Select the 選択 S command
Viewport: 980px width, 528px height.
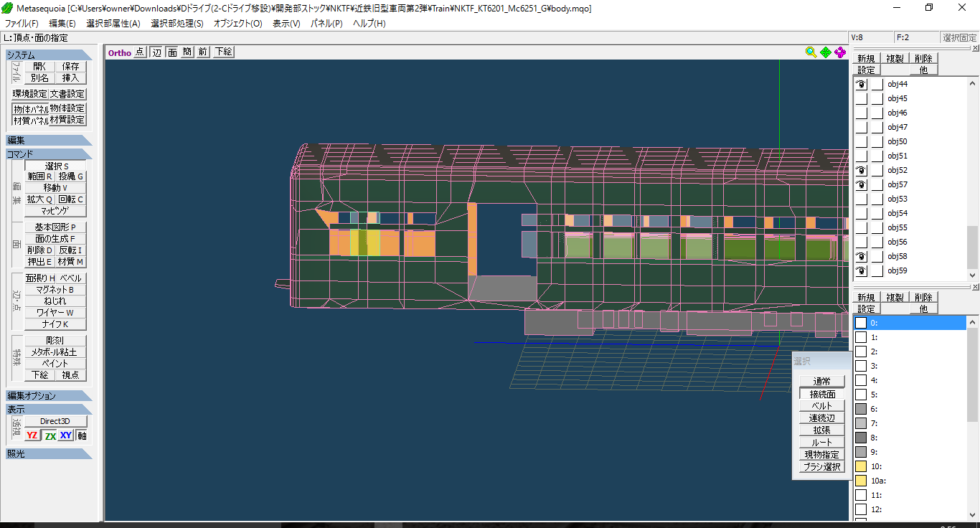click(x=56, y=166)
